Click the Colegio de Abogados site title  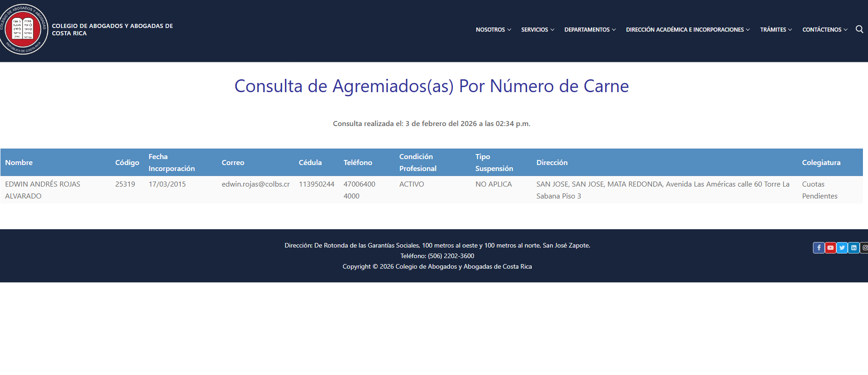[x=112, y=29]
